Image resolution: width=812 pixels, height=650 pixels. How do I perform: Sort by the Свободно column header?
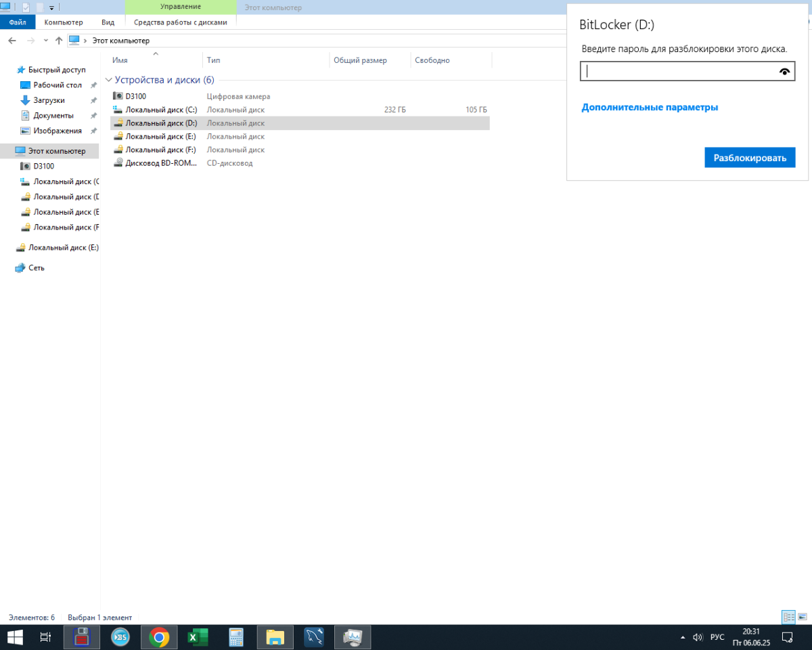(x=451, y=60)
